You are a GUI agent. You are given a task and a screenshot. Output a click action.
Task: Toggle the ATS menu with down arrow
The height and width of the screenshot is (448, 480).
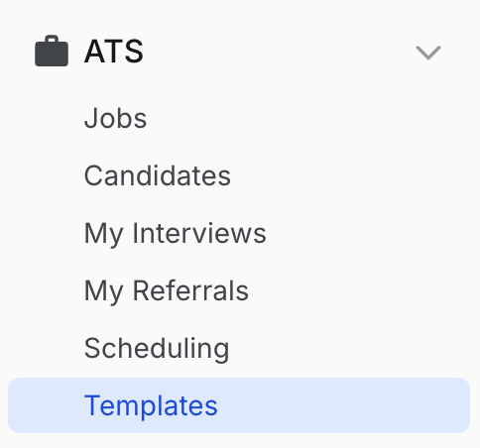(428, 53)
